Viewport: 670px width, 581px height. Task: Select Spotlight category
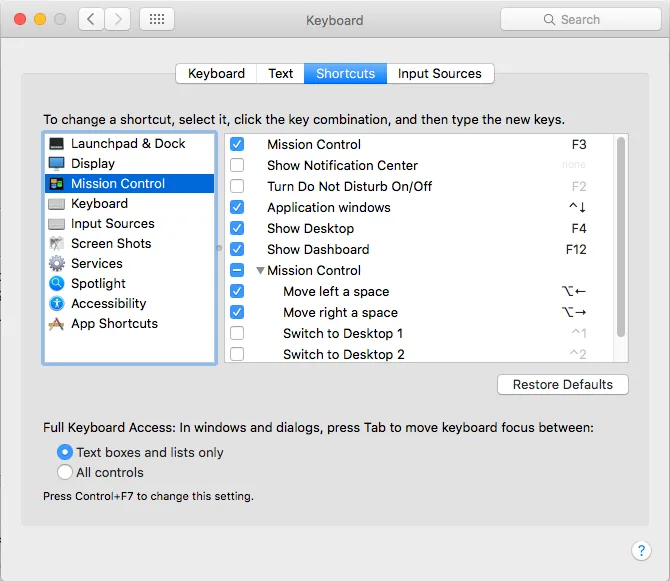click(x=129, y=283)
